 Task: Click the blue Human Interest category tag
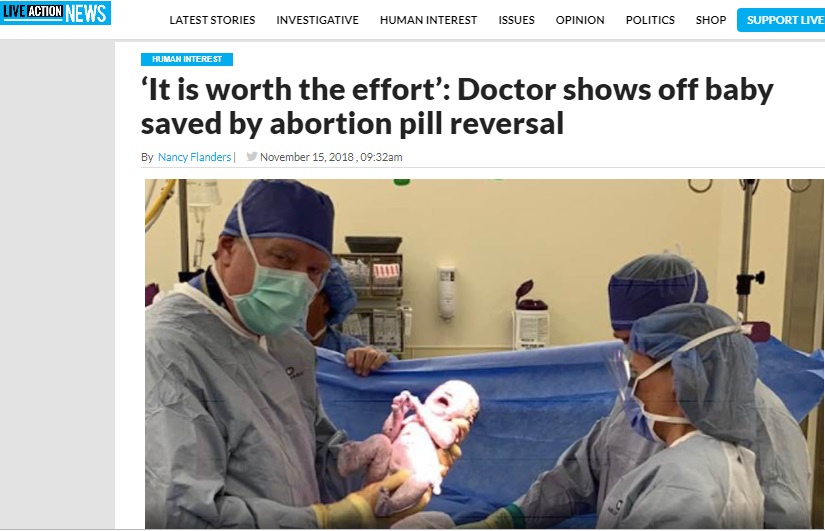pos(187,59)
